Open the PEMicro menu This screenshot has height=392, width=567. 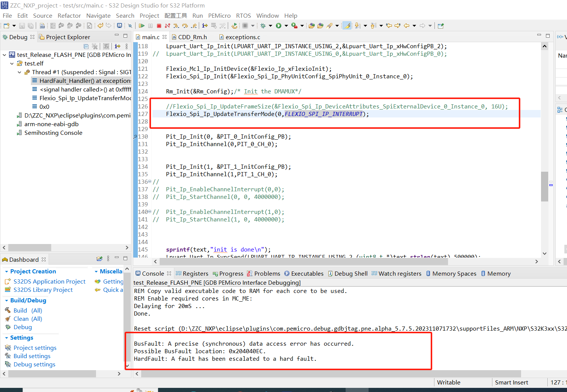[219, 15]
